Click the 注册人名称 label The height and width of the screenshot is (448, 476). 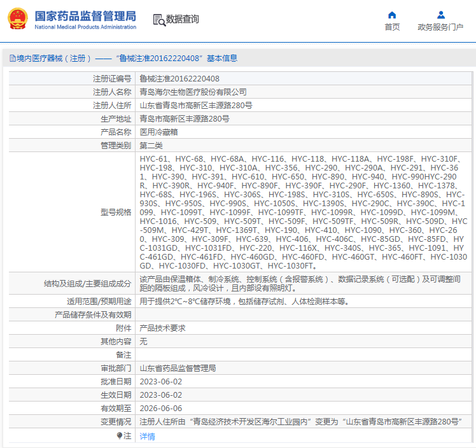112,92
